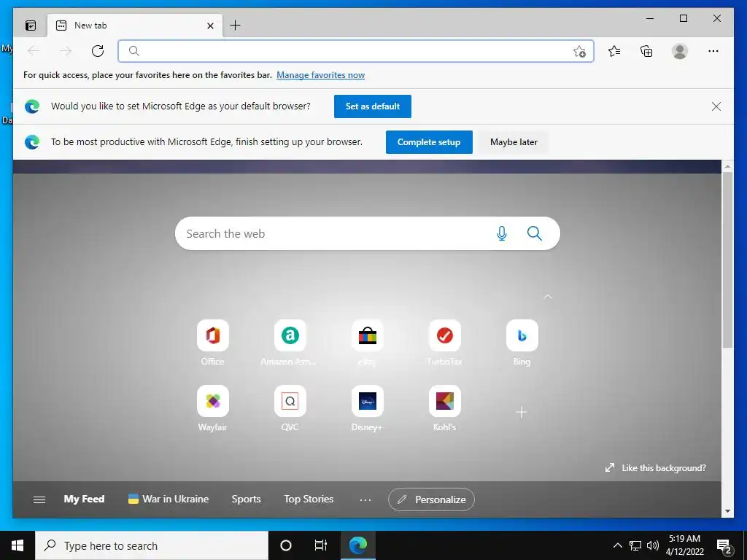Close the New tab tab
The image size is (747, 560).
[x=210, y=26]
